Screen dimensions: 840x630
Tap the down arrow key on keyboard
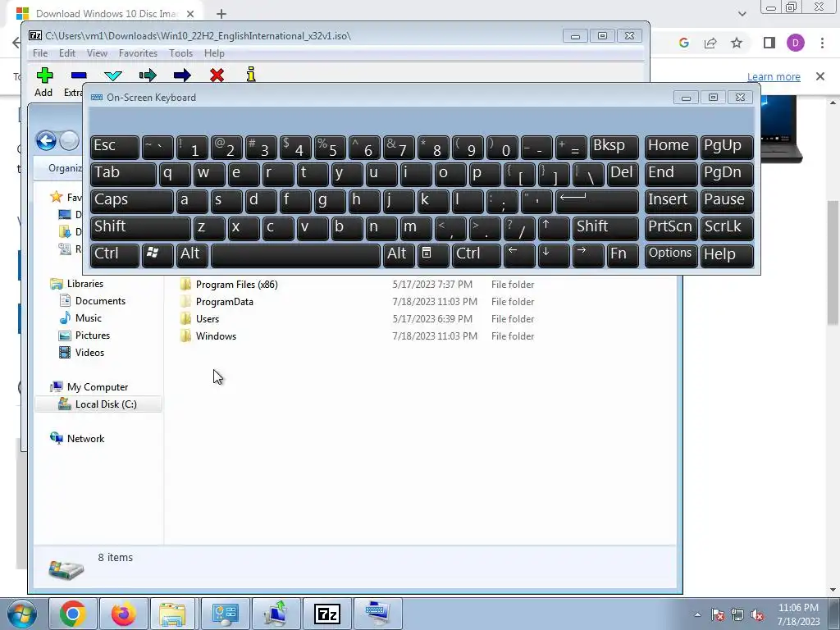(x=554, y=256)
